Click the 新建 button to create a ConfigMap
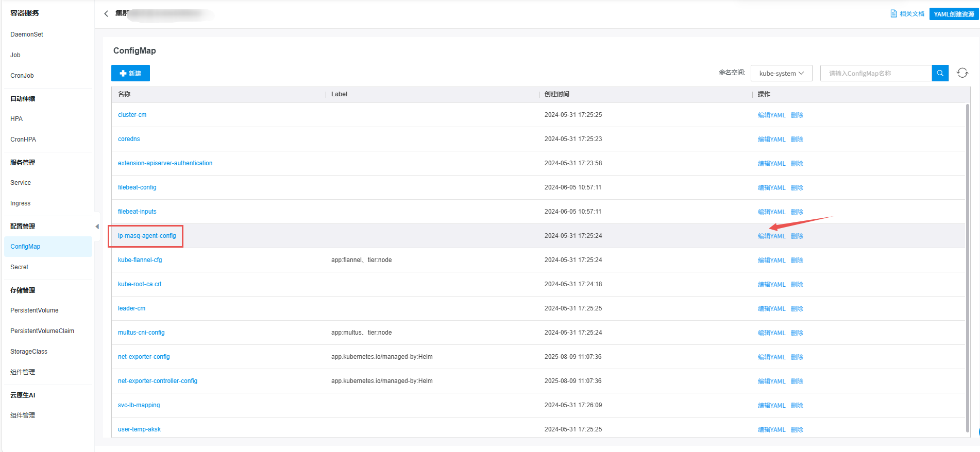Image resolution: width=980 pixels, height=452 pixels. [x=130, y=73]
